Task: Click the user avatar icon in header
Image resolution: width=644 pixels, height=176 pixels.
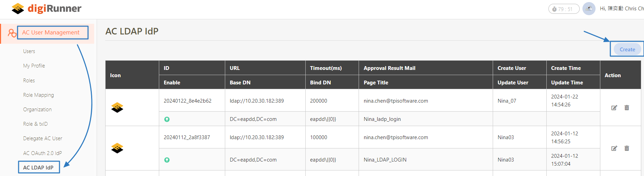Action: click(589, 9)
